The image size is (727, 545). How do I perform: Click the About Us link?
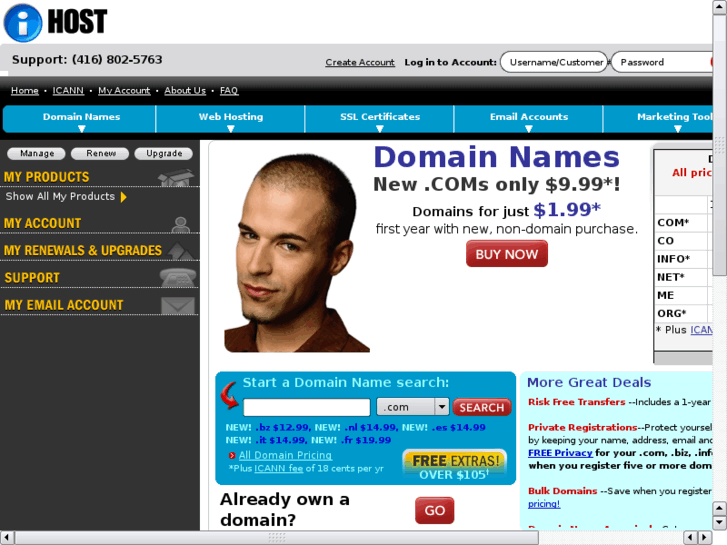(x=185, y=90)
